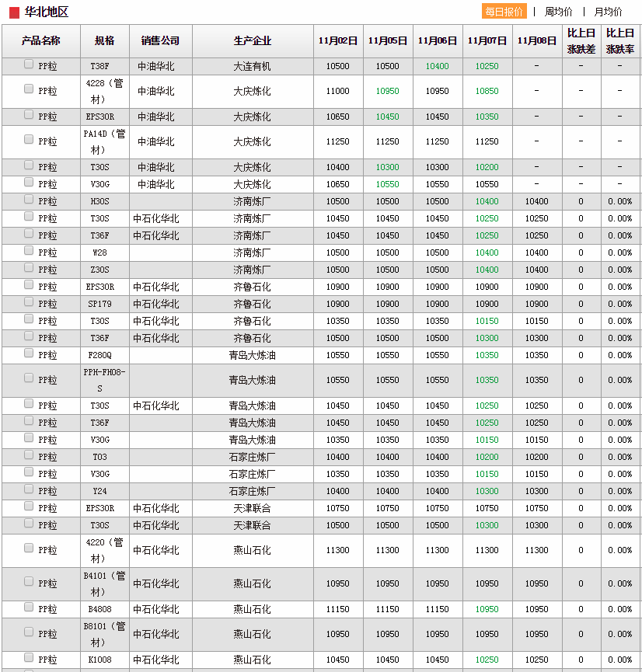Select the K1008 燕山石化 row checkbox
This screenshot has width=642, height=672.
[29, 657]
